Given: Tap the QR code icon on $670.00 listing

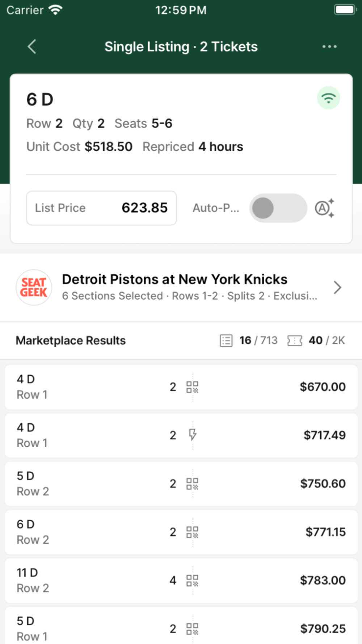Looking at the screenshot, I should click(192, 387).
